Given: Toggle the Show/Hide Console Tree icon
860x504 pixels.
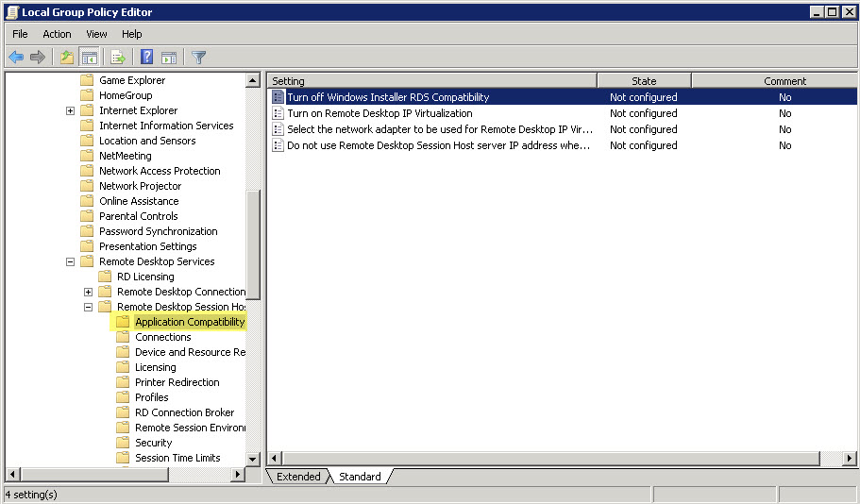Looking at the screenshot, I should pyautogui.click(x=89, y=58).
